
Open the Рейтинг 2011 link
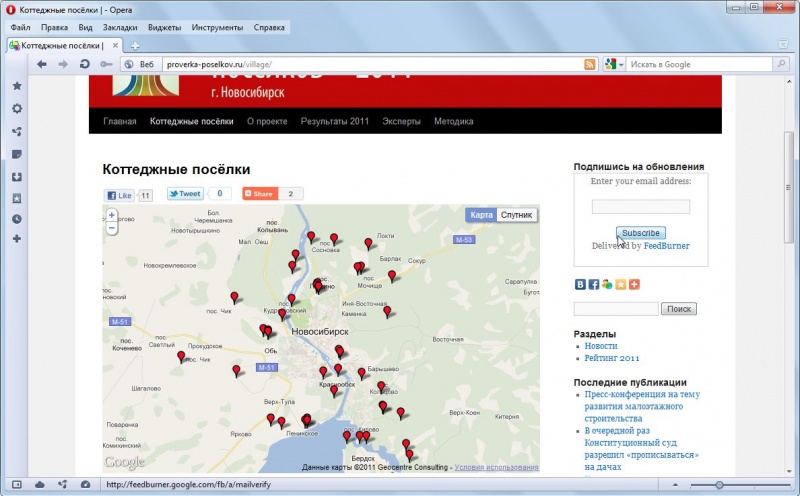click(x=612, y=358)
